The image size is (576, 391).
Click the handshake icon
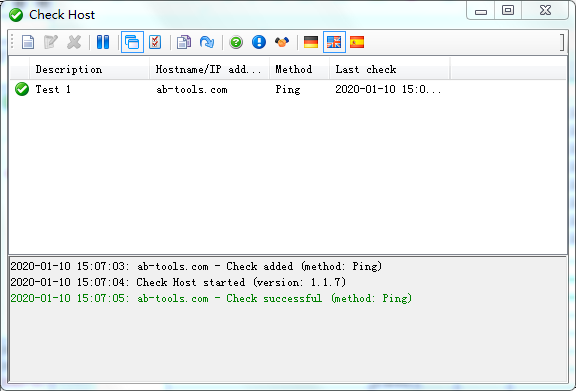(282, 42)
